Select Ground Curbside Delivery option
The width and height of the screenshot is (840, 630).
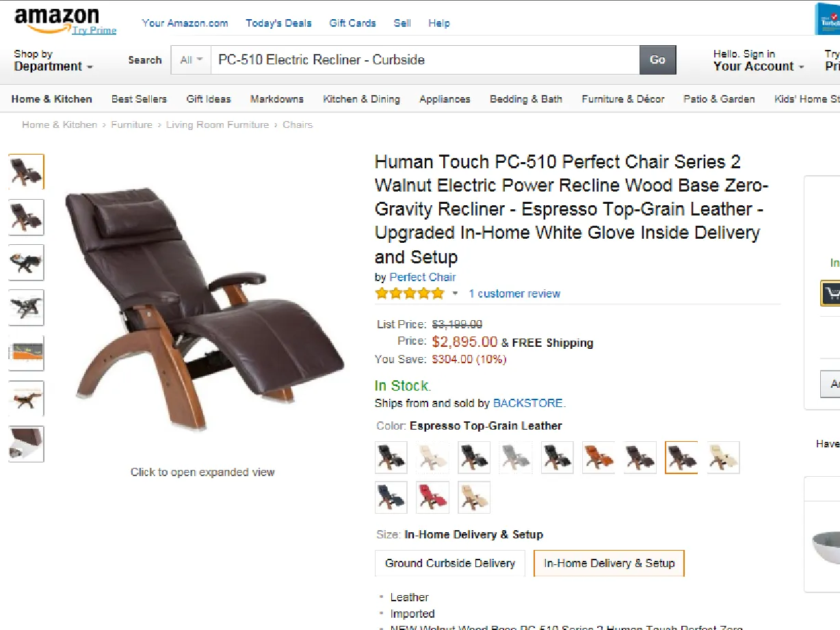tap(450, 563)
